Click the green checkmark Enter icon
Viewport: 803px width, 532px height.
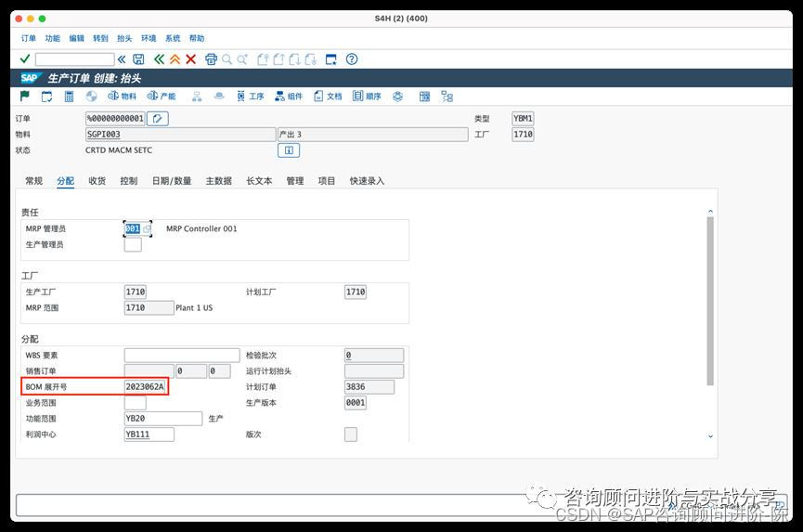point(24,58)
